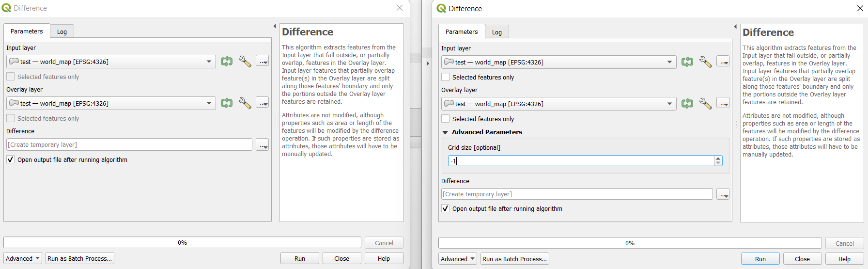Click Run as Batch Process in left dialog
The image size is (868, 269).
(x=79, y=258)
